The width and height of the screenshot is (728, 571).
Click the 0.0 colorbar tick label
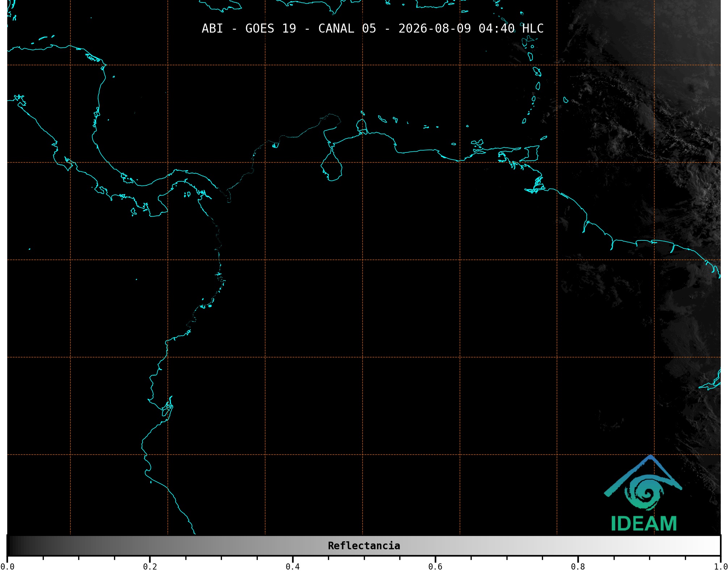(7, 567)
